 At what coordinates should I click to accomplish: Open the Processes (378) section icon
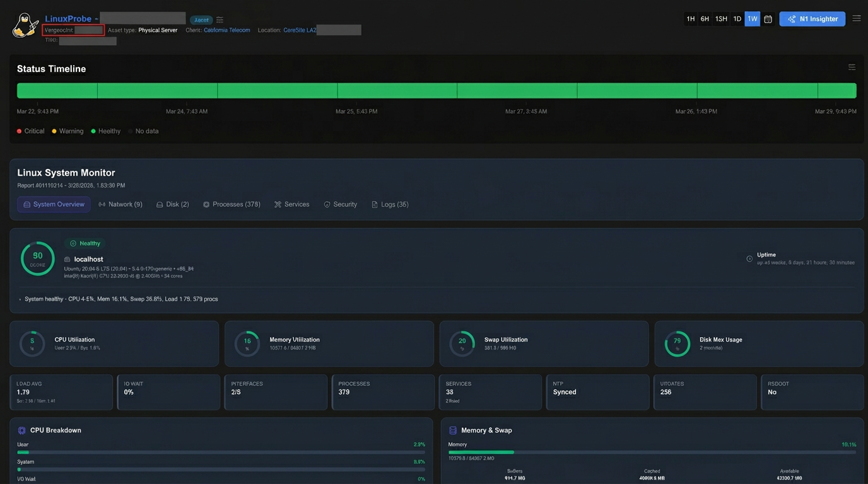click(206, 204)
